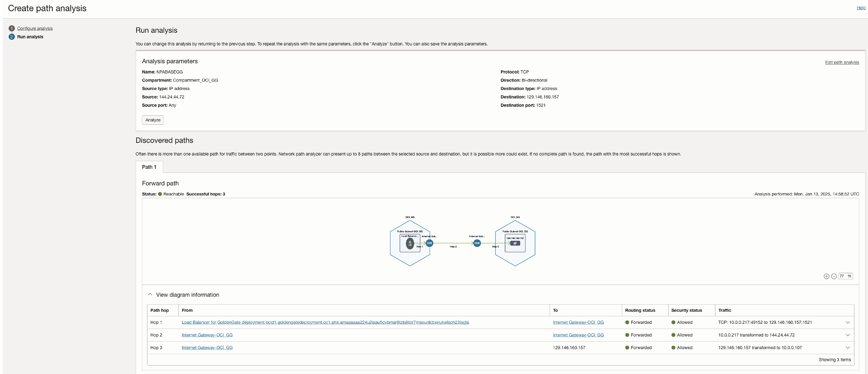
Task: Collapse the View diagram information section
Action: [150, 295]
